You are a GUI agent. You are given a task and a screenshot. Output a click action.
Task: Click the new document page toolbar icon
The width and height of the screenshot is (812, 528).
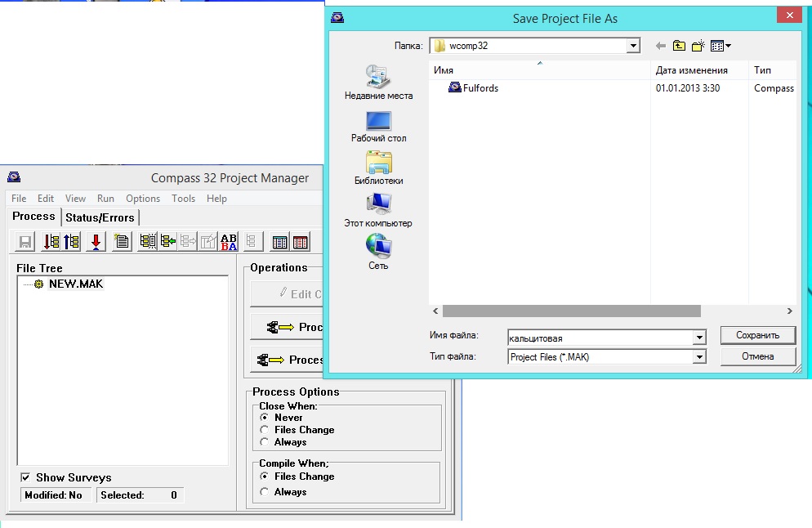click(122, 242)
